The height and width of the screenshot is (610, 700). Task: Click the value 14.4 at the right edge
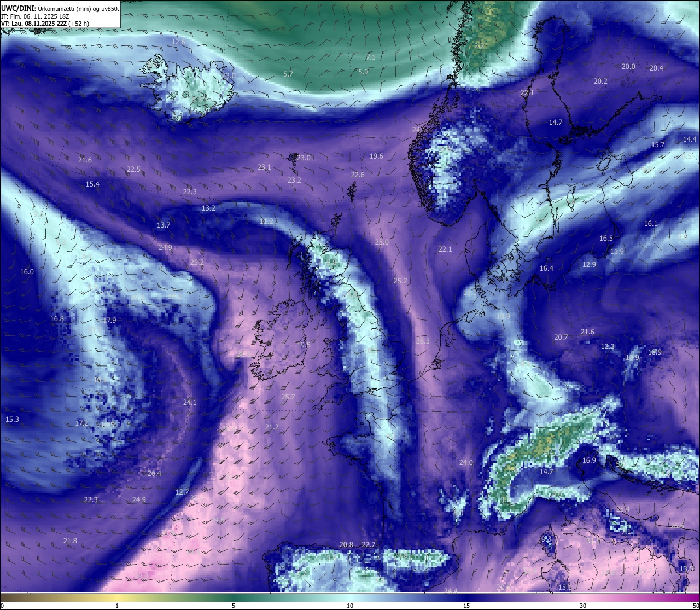[690, 140]
